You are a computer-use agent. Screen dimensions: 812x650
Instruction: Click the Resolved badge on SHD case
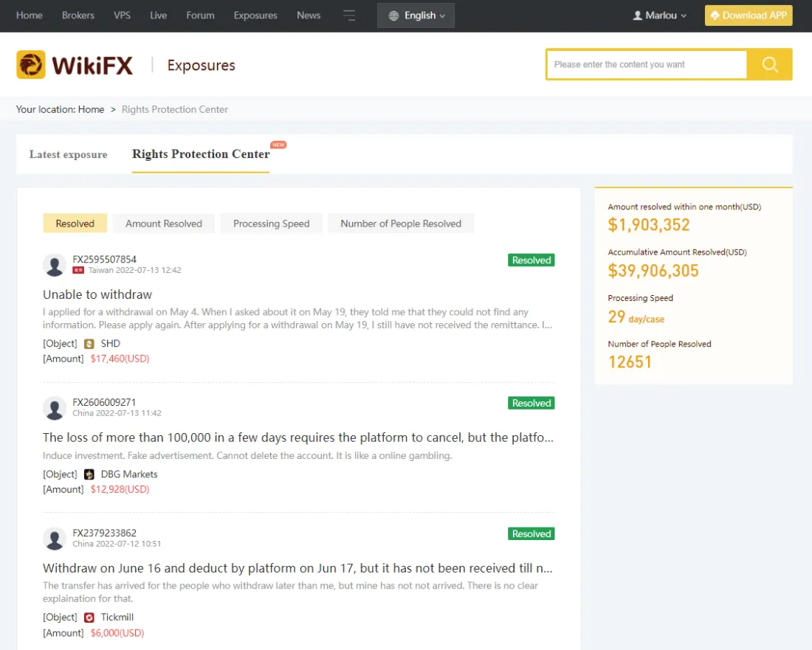click(531, 260)
